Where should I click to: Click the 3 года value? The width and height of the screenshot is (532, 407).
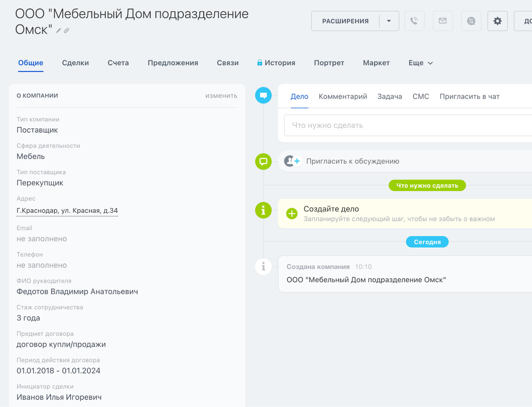pyautogui.click(x=28, y=318)
